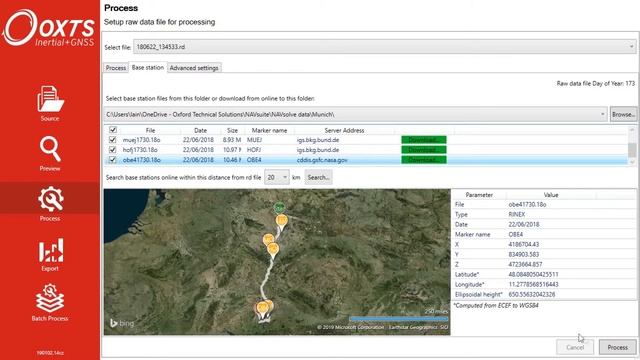Click the Raw data file Day of Year text
This screenshot has width=640, height=360.
596,83
